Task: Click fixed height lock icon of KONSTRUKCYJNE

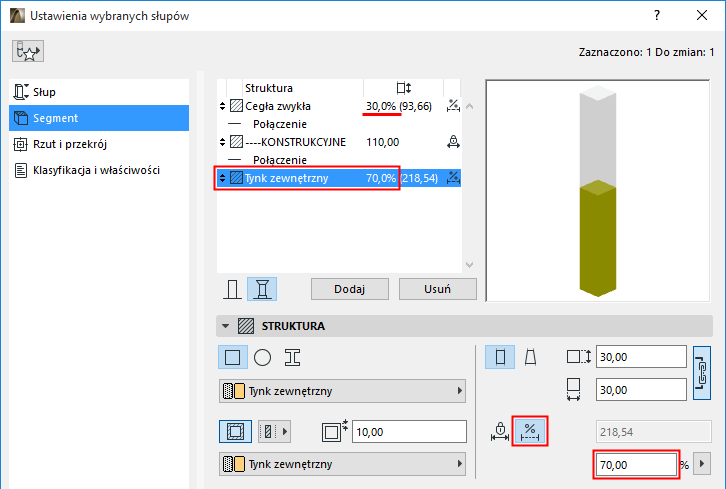Action: [x=453, y=142]
